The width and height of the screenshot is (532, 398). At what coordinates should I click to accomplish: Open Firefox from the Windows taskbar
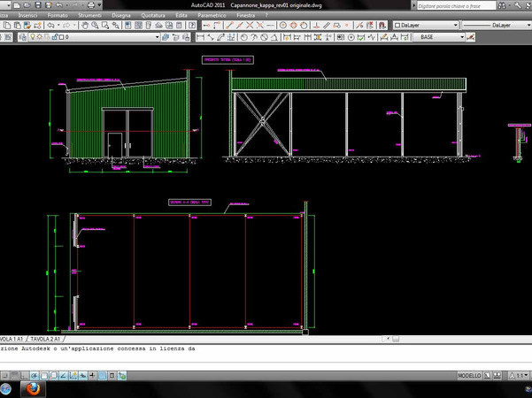(x=33, y=388)
